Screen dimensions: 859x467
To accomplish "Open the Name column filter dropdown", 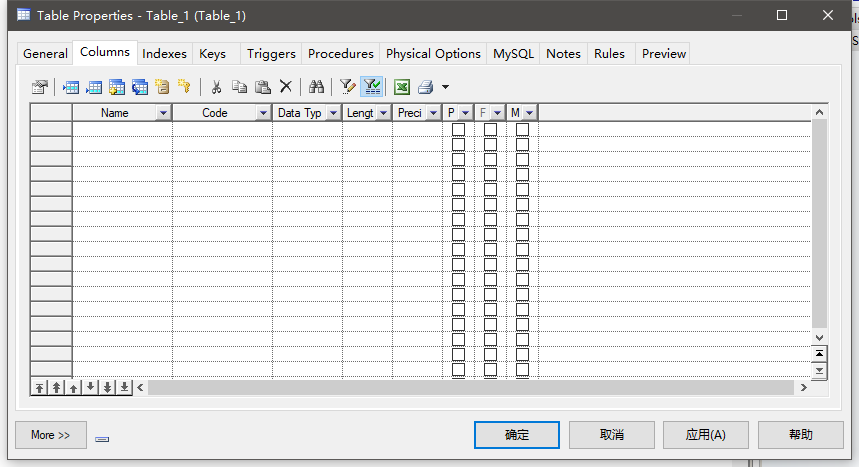I will coord(163,113).
